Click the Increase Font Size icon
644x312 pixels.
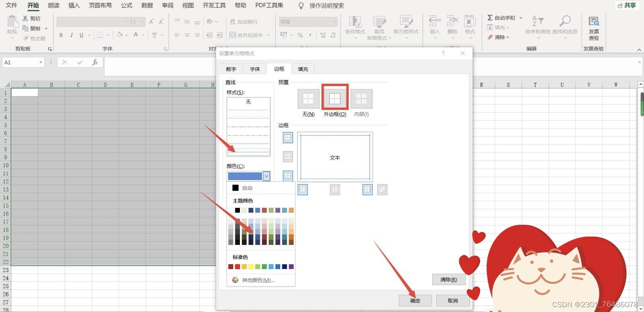151,22
